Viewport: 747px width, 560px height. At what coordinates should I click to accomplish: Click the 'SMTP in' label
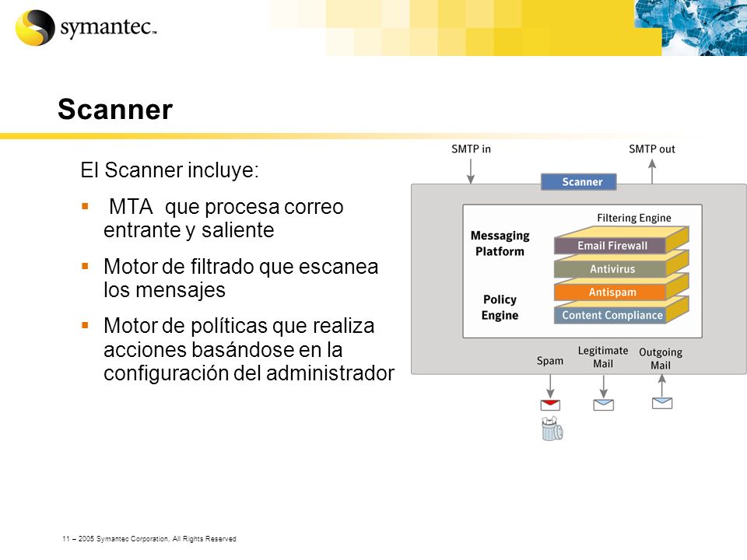tap(471, 149)
